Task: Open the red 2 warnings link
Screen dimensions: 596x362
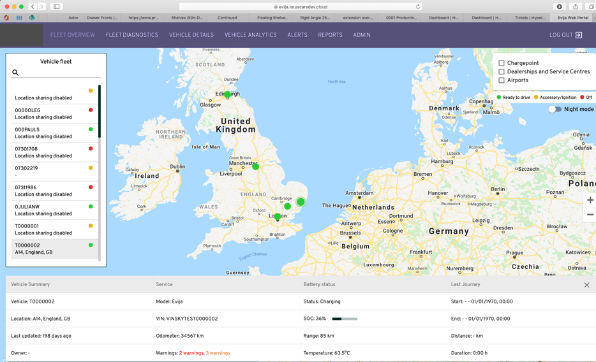Action: (192, 353)
